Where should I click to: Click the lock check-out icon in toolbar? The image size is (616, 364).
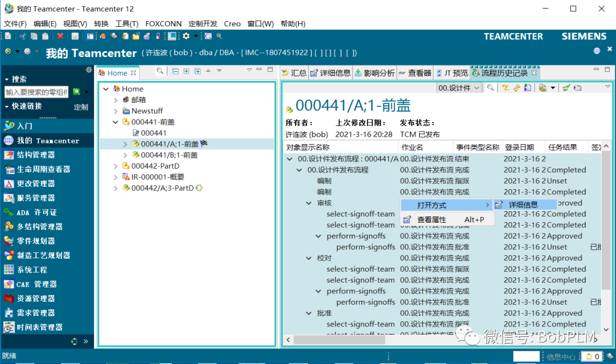click(158, 36)
